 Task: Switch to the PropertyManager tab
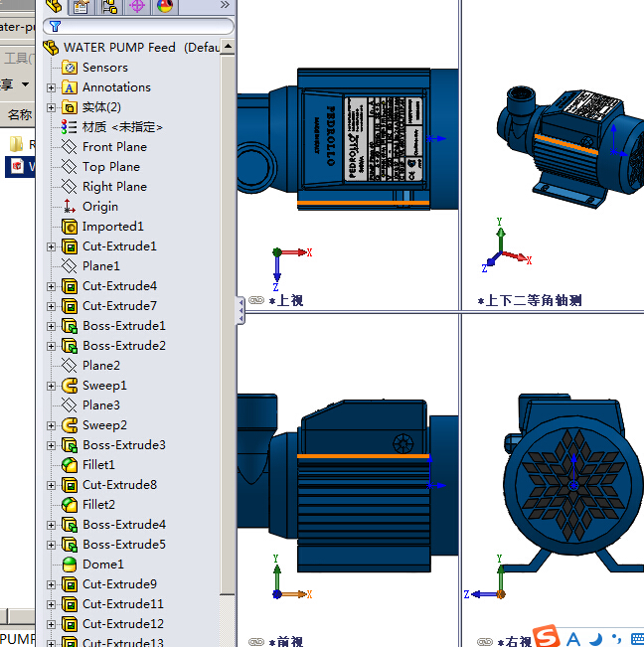[x=80, y=6]
